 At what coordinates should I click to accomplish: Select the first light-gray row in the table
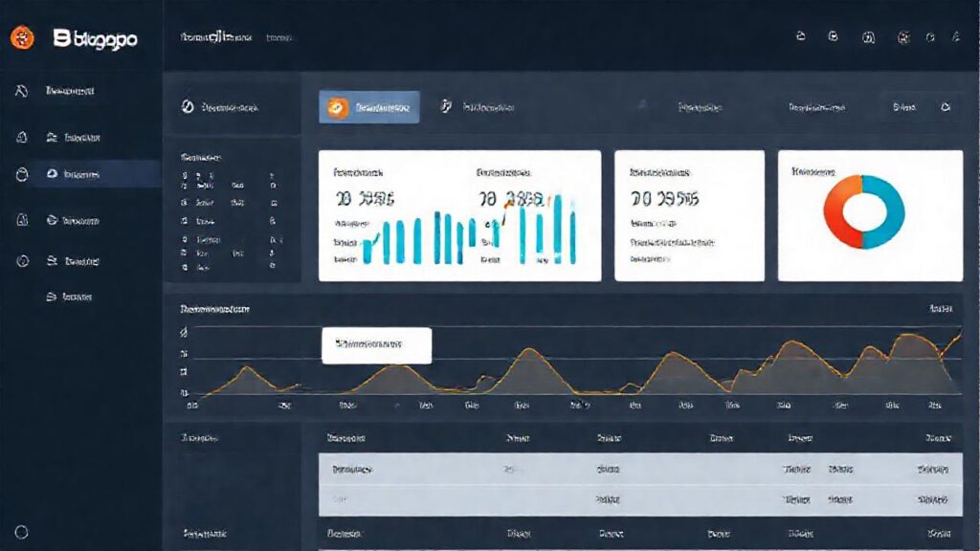click(640, 469)
